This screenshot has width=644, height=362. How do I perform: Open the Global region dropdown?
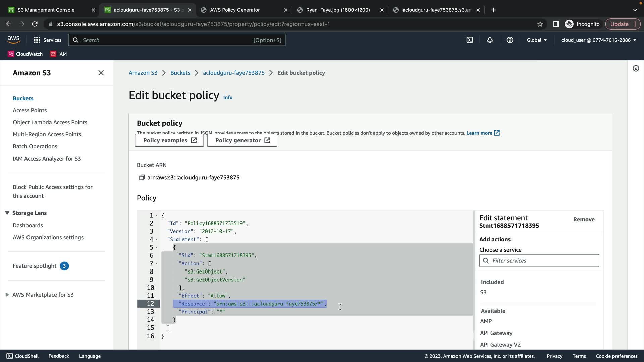tap(537, 40)
